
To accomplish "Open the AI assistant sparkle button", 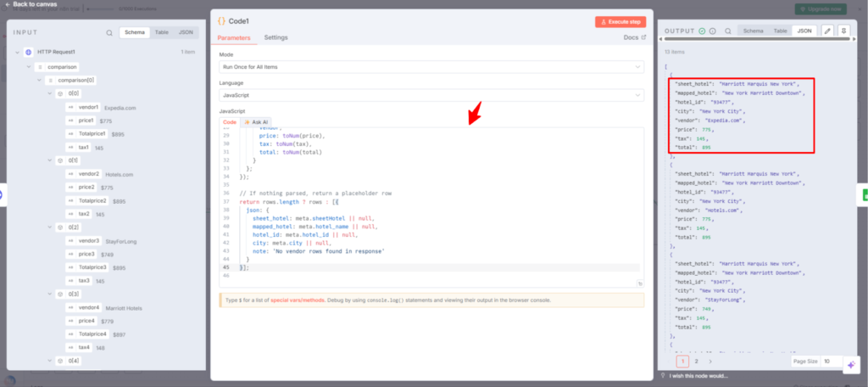I will coord(851,365).
